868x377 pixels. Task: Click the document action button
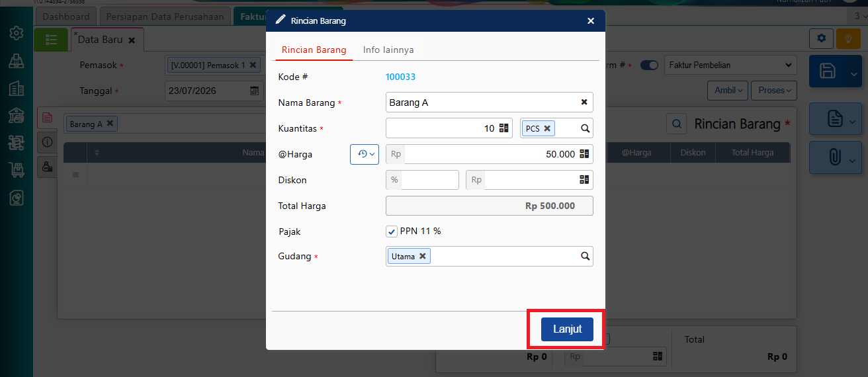point(835,120)
